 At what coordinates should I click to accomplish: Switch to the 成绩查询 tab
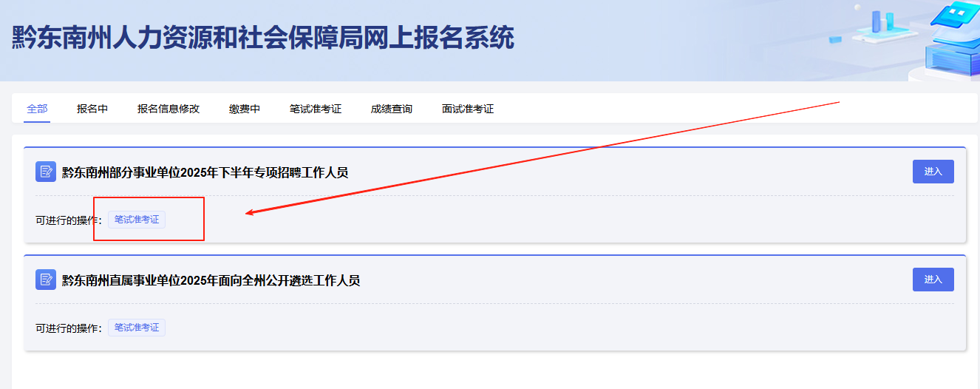pos(392,109)
